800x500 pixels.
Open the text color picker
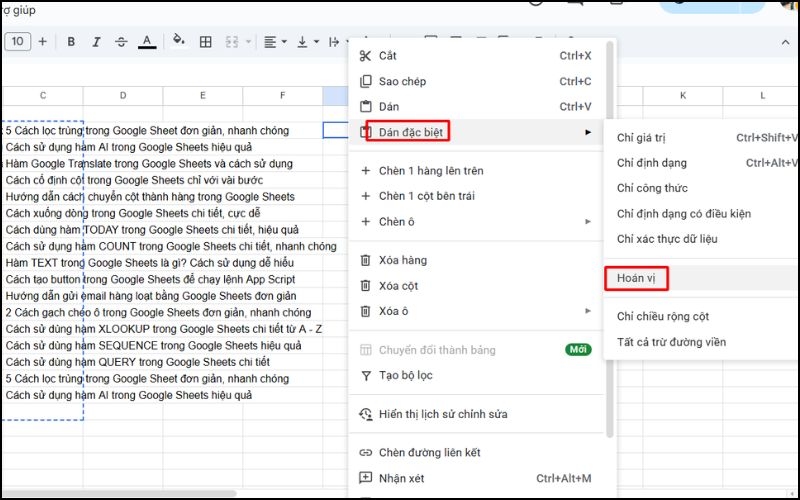(x=147, y=42)
